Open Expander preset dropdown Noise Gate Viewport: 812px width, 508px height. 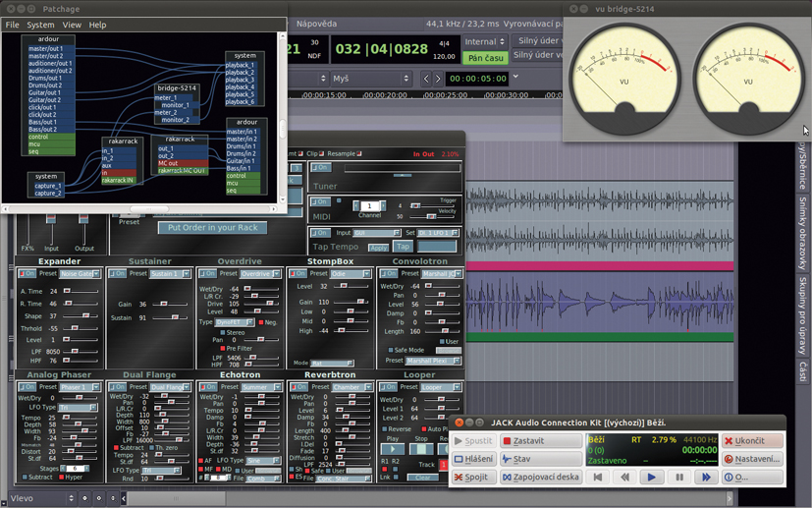click(x=80, y=273)
